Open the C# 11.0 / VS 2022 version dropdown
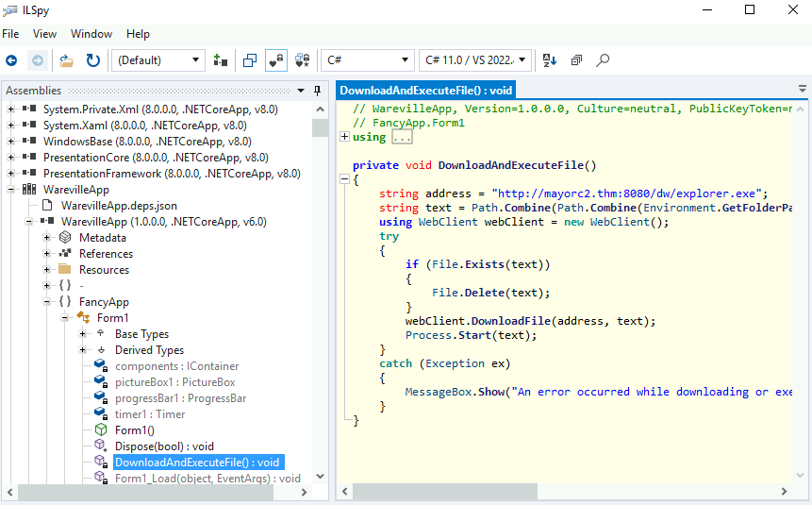Screen dimensions: 812x505 (475, 60)
